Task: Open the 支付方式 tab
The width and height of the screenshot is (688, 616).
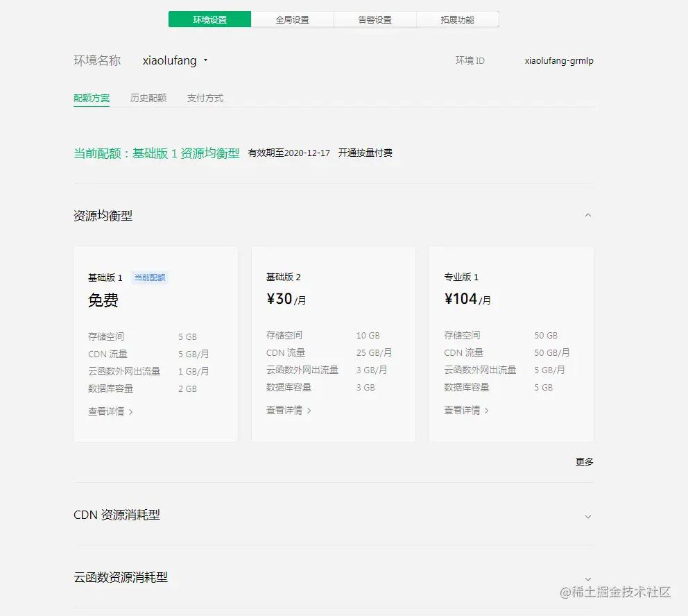Action: [203, 98]
